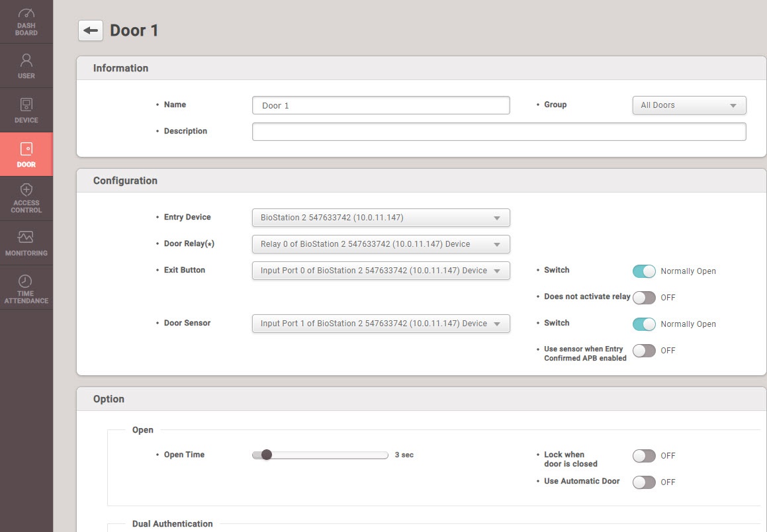Open the Dashboard sidebar icon

click(26, 14)
